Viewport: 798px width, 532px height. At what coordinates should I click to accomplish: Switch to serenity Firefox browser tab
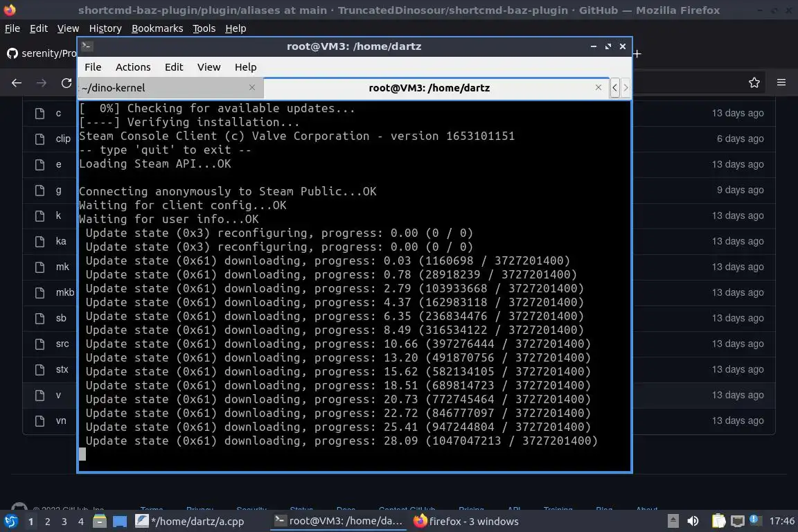[41, 53]
